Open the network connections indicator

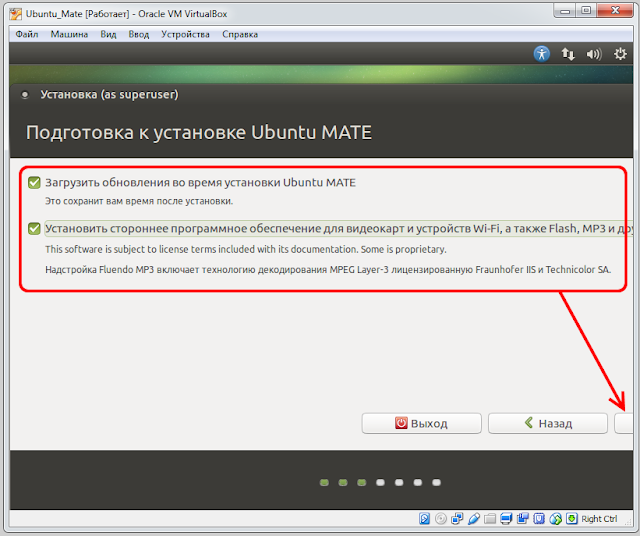click(x=568, y=54)
